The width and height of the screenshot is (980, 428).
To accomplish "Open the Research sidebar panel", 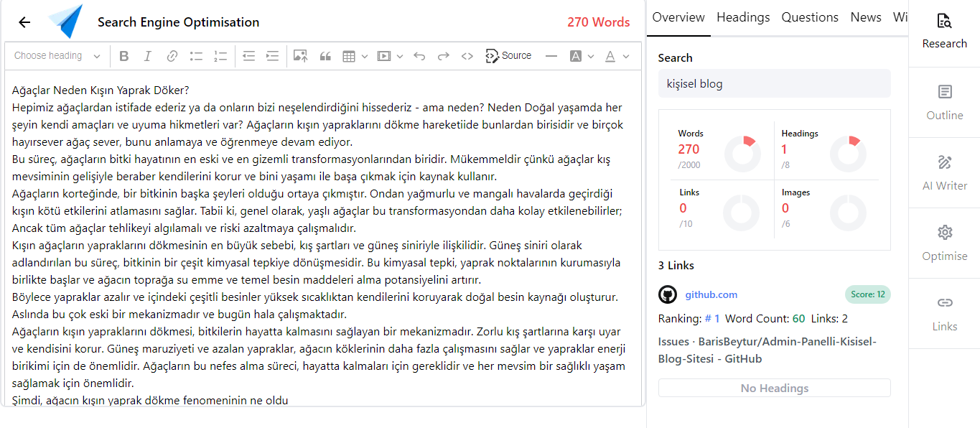I will coord(944,32).
